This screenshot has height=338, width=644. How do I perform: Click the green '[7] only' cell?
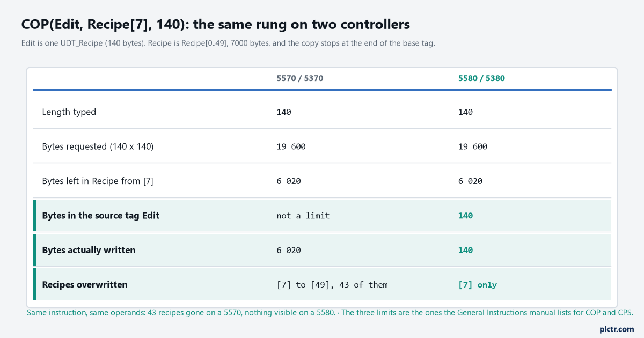point(478,285)
